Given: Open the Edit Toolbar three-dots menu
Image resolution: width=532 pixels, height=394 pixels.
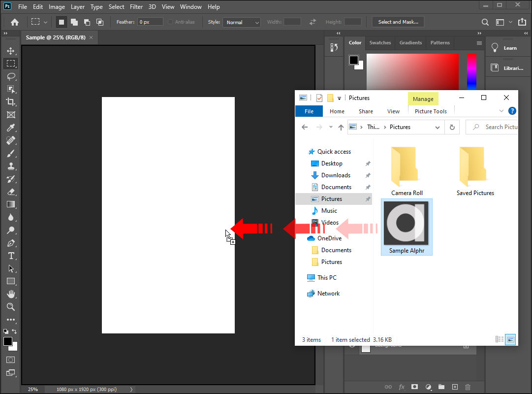Looking at the screenshot, I should point(11,320).
